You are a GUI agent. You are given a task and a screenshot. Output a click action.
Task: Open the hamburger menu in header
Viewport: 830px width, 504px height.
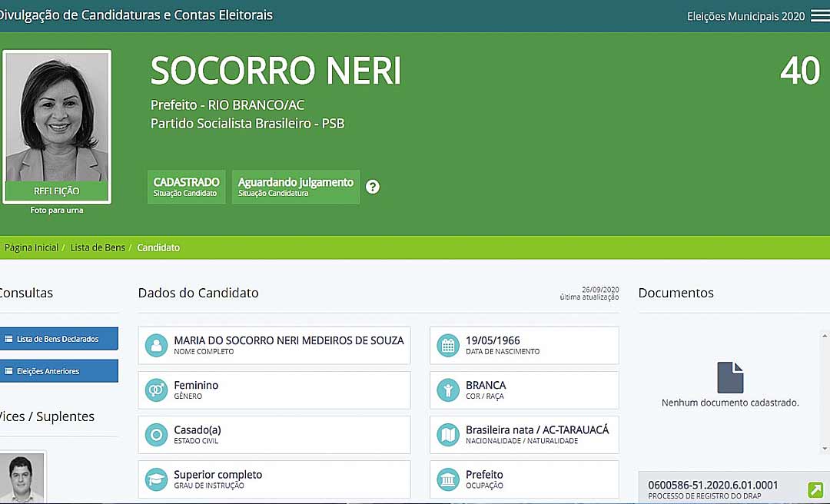pos(819,16)
